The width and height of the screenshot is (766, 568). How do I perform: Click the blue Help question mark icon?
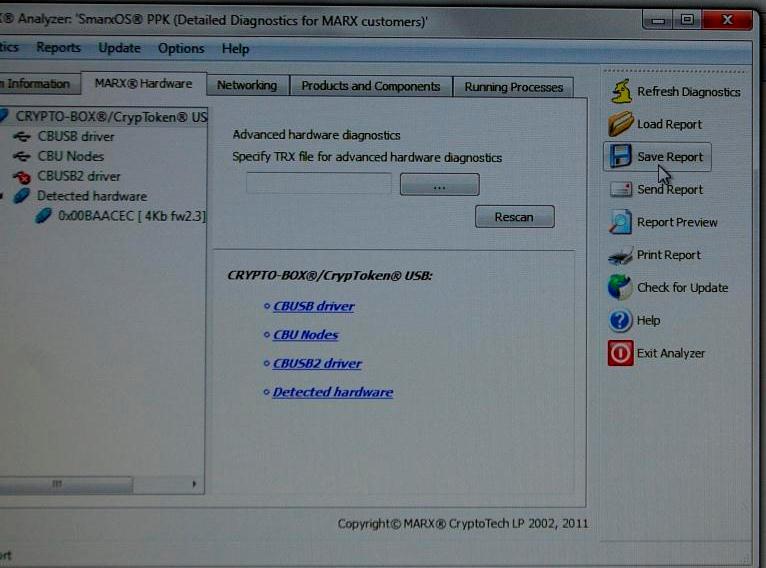(620, 320)
